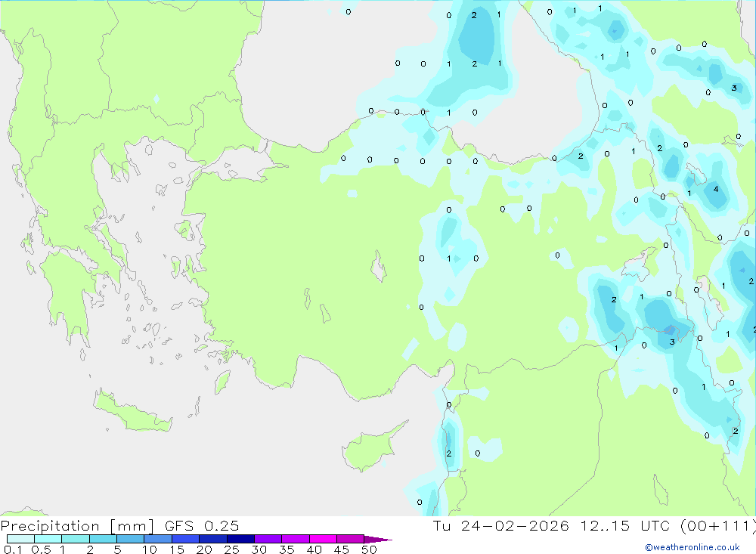Click the "35" legend scale label
756x554 pixels.
click(x=287, y=549)
